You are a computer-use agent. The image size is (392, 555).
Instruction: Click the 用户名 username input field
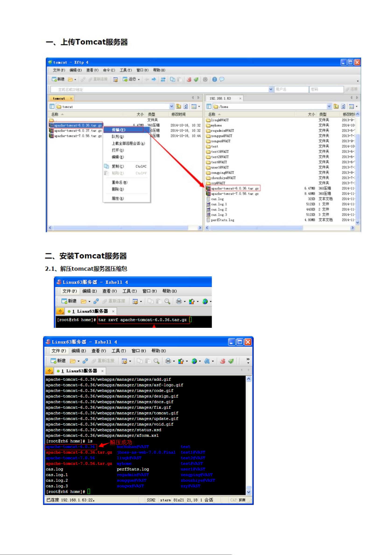point(291,89)
